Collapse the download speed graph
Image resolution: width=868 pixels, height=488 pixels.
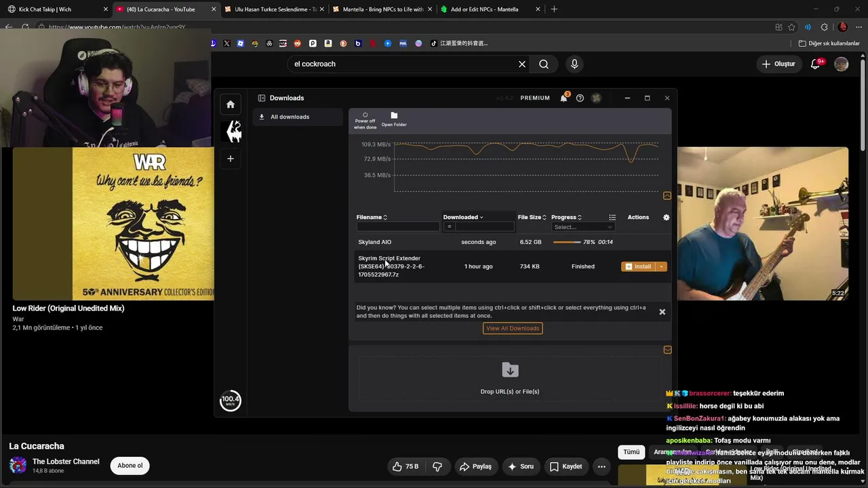tap(667, 196)
